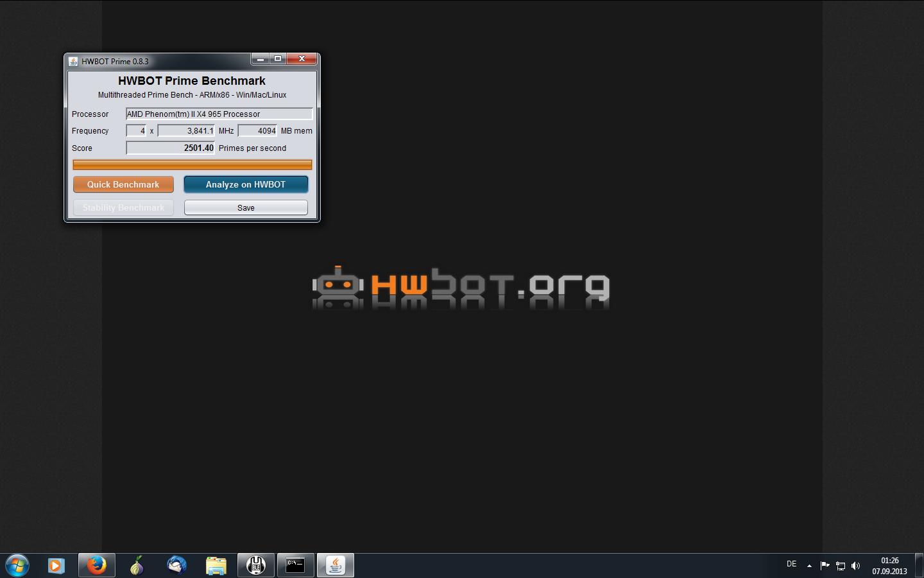Click the MHz label
924x578 pixels.
(226, 130)
